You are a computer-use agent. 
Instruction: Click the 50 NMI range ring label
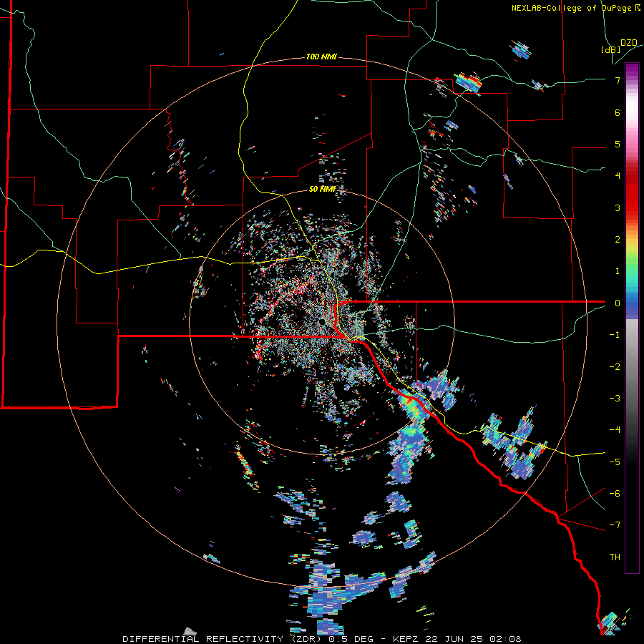click(x=322, y=189)
